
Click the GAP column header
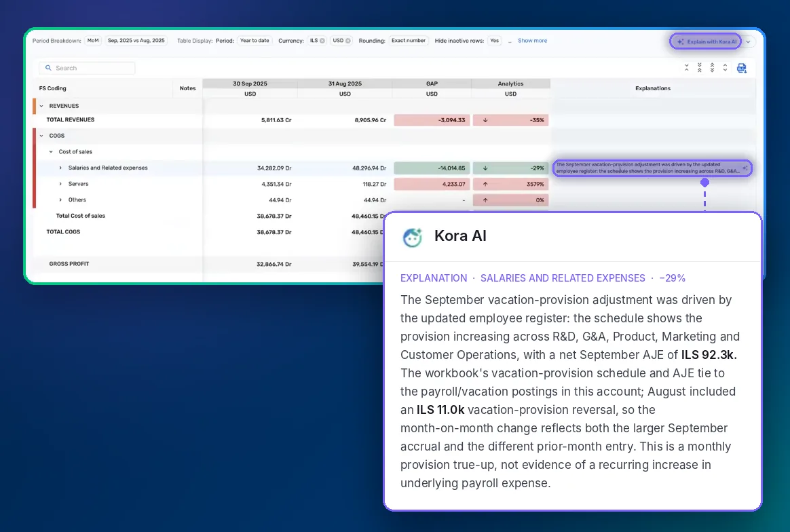(432, 84)
